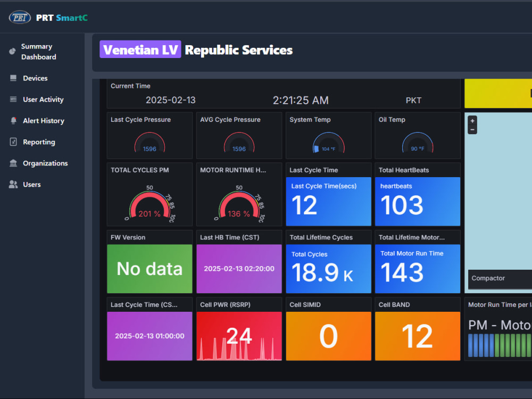Image resolution: width=532 pixels, height=399 pixels.
Task: Click the current date 2025-02-13
Action: point(171,100)
